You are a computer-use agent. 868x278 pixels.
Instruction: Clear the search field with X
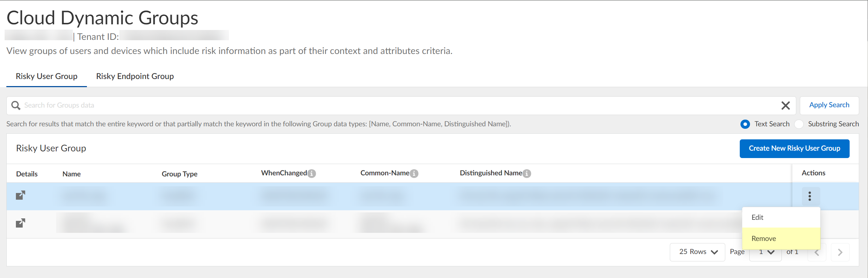click(785, 105)
